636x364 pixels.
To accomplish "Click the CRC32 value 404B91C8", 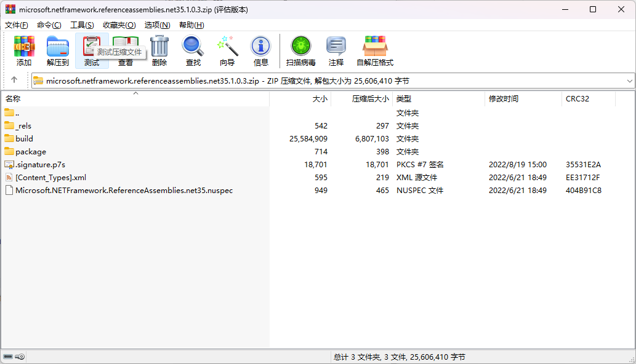I will click(584, 190).
